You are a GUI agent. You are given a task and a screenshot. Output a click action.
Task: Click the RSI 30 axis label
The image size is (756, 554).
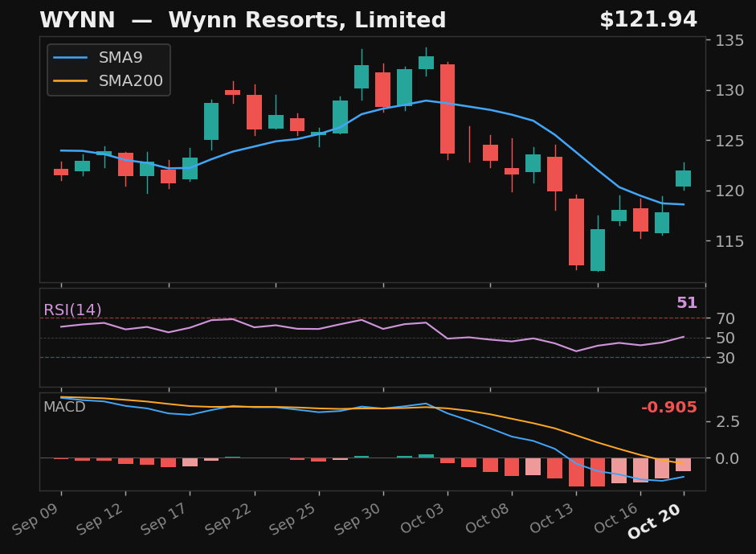pos(725,358)
